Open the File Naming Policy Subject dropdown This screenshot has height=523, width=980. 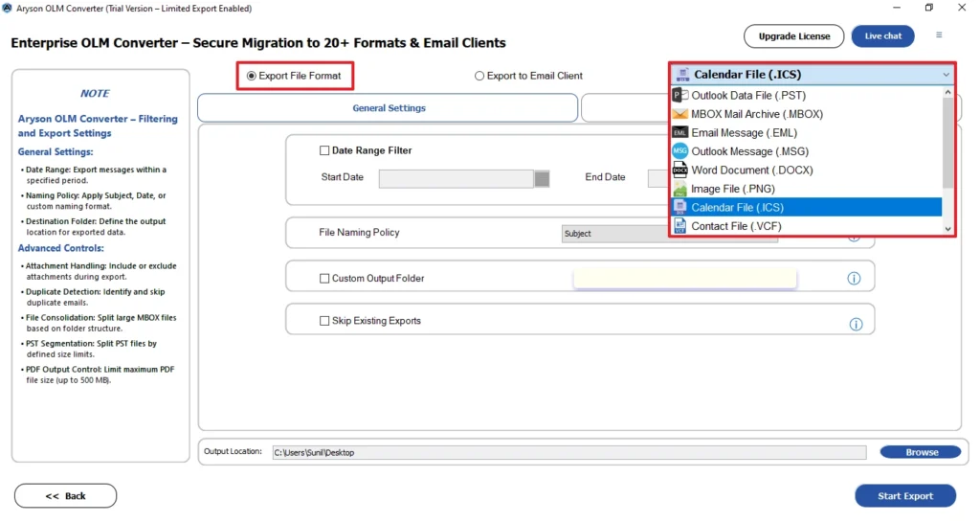tap(669, 234)
